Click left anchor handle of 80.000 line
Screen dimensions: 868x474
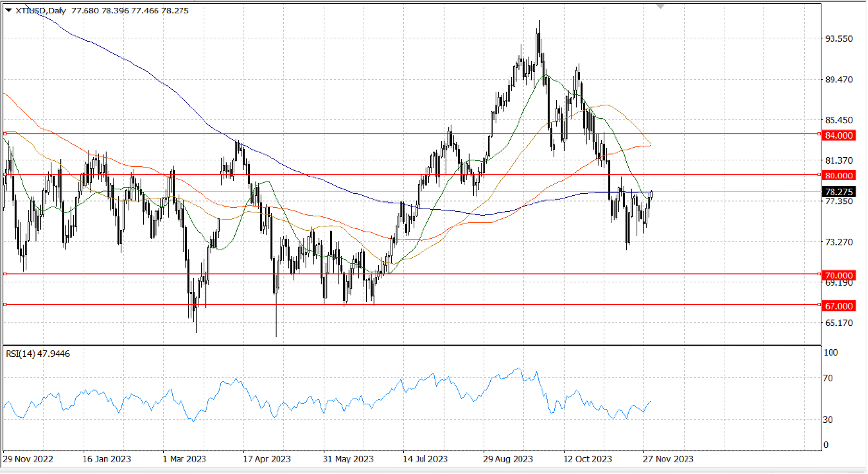click(5, 174)
